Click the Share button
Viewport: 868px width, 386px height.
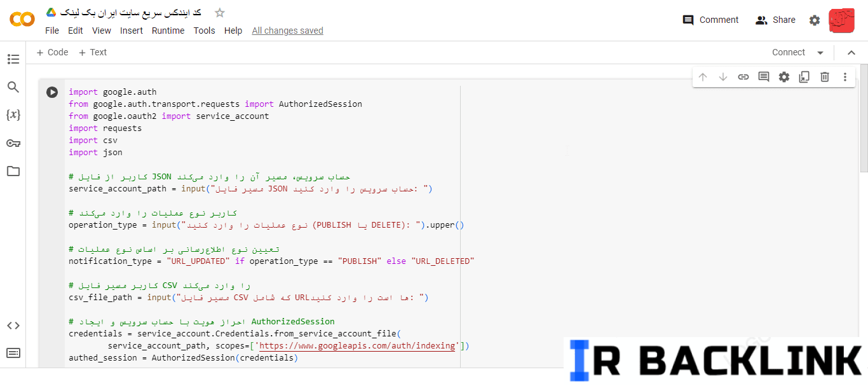[775, 20]
